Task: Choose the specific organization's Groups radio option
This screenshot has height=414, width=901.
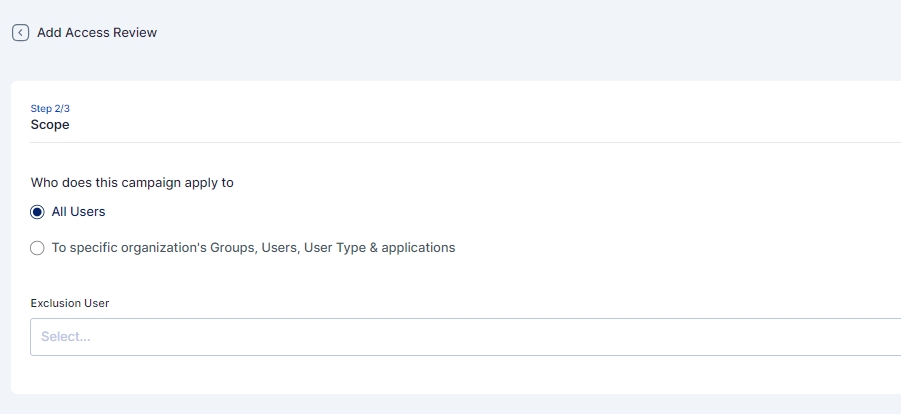Action: click(38, 248)
